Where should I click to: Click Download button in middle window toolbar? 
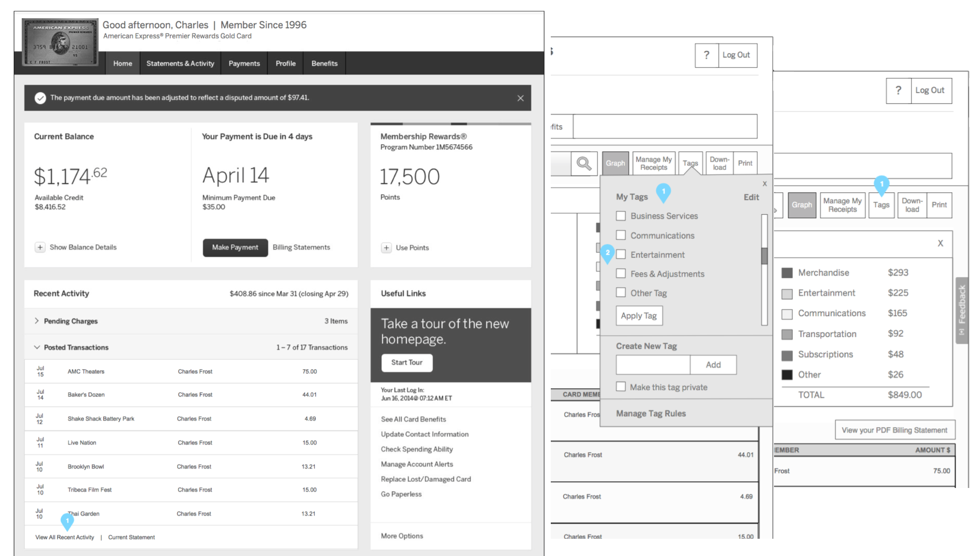coord(720,163)
